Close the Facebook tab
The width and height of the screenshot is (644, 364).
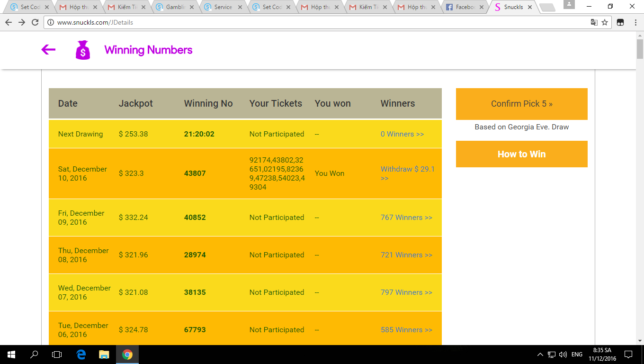click(482, 7)
